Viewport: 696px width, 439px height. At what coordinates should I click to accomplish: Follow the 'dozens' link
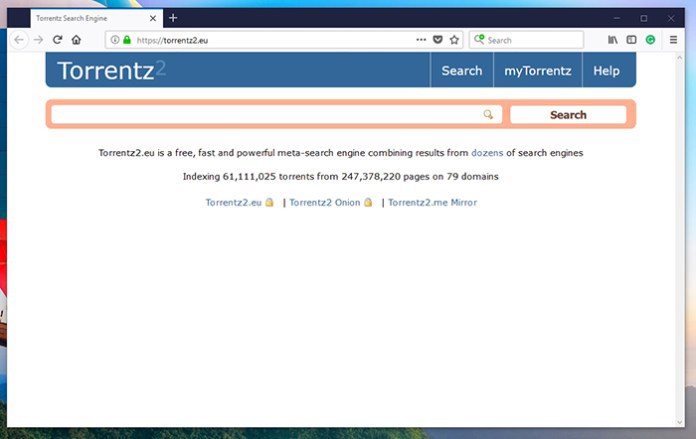pyautogui.click(x=487, y=153)
